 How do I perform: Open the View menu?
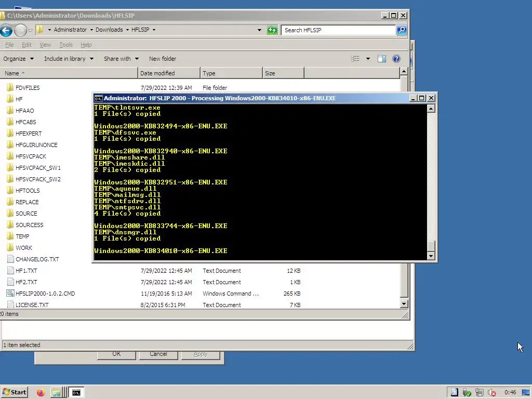45,45
